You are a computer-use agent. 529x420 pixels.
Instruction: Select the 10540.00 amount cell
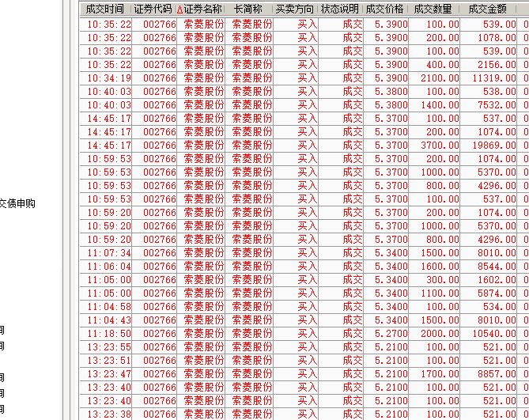pyautogui.click(x=489, y=334)
